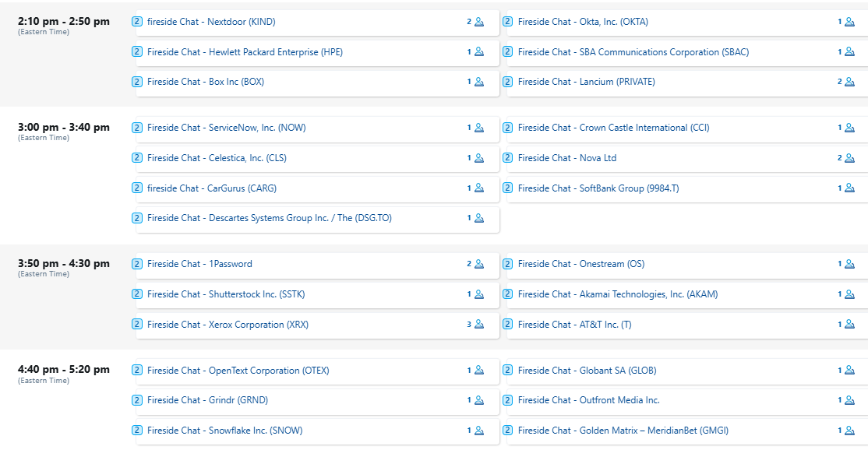View attendees of AT&T Inc. (T) chat
The width and height of the screenshot is (868, 457).
click(850, 324)
